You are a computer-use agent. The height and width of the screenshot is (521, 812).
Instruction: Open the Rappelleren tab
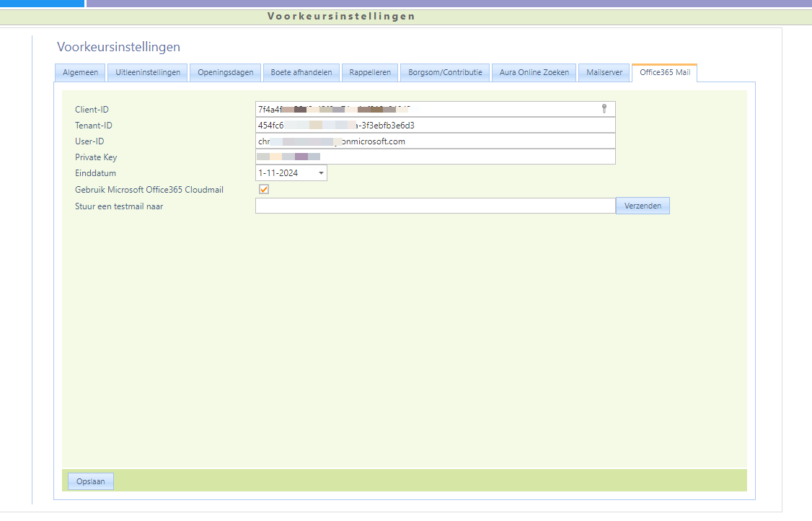click(x=370, y=72)
